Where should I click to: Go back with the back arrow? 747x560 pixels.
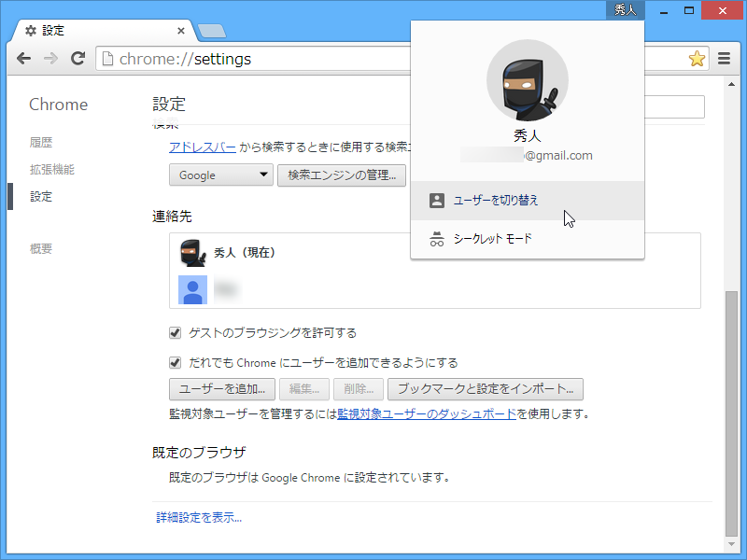23,59
